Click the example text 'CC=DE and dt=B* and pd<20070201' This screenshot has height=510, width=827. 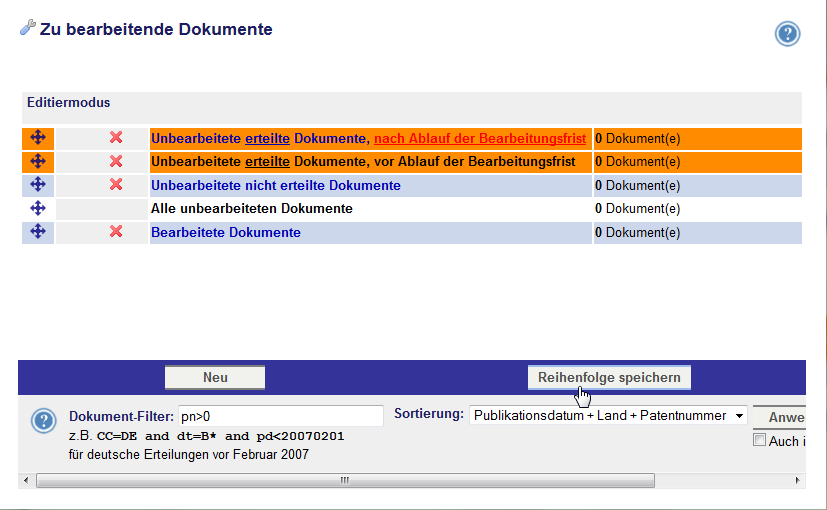click(220, 436)
